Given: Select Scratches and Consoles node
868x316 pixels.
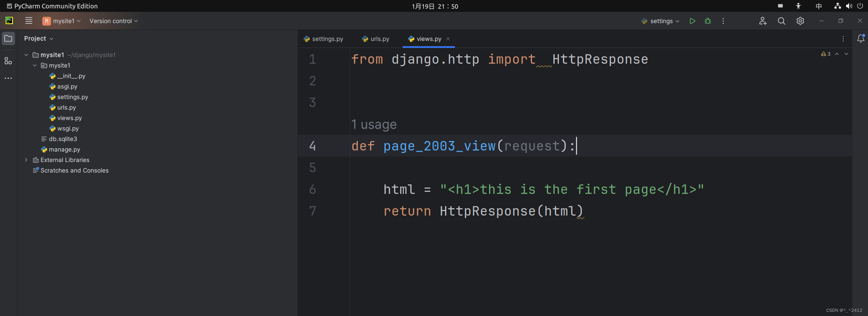Looking at the screenshot, I should click(x=71, y=170).
